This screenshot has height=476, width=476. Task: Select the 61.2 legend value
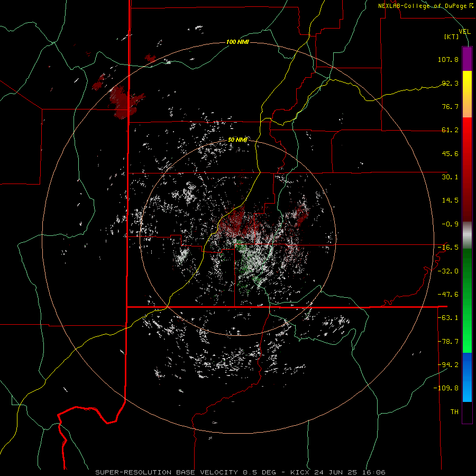tap(450, 130)
